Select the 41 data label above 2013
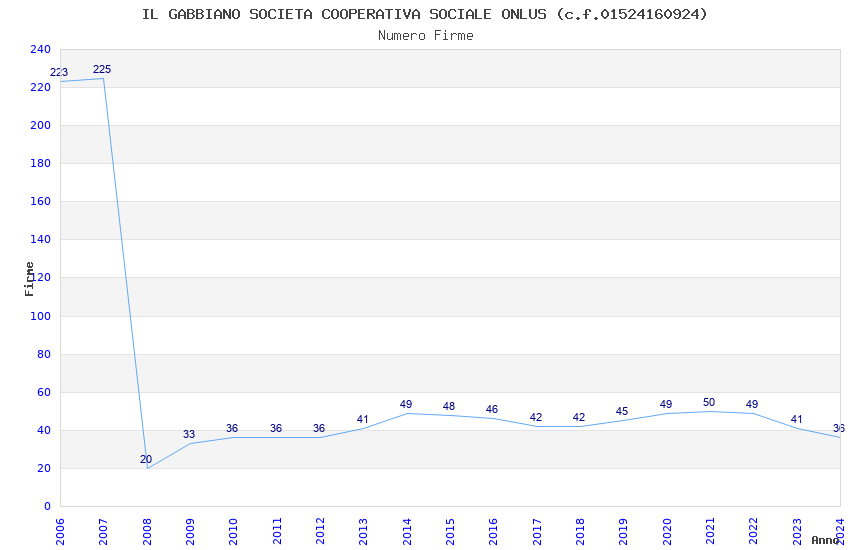 coord(363,420)
